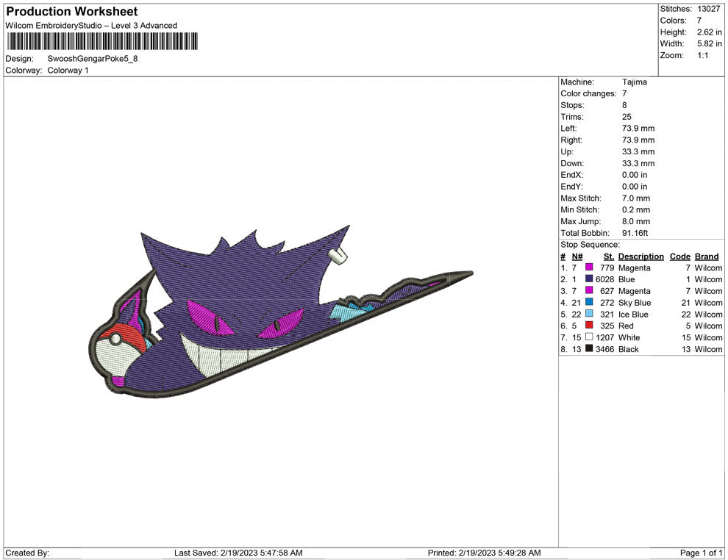
Task: Click the Min Stitch value '0.2 mm'
Action: [636, 209]
